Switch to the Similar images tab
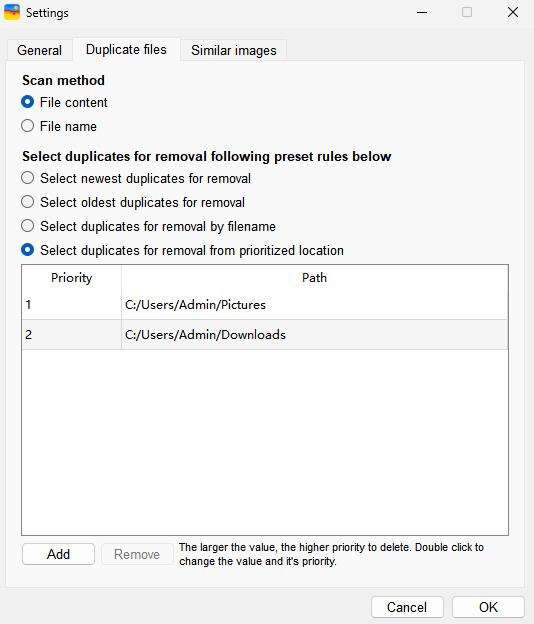 point(234,50)
